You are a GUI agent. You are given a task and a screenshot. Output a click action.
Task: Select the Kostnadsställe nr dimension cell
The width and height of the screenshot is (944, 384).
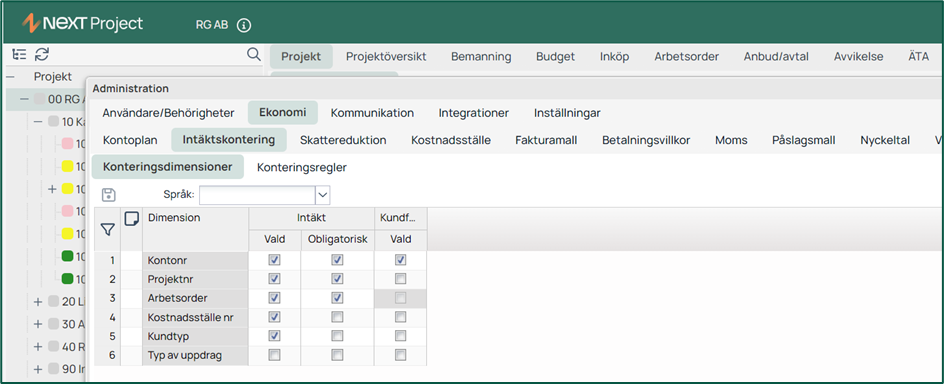pos(196,317)
